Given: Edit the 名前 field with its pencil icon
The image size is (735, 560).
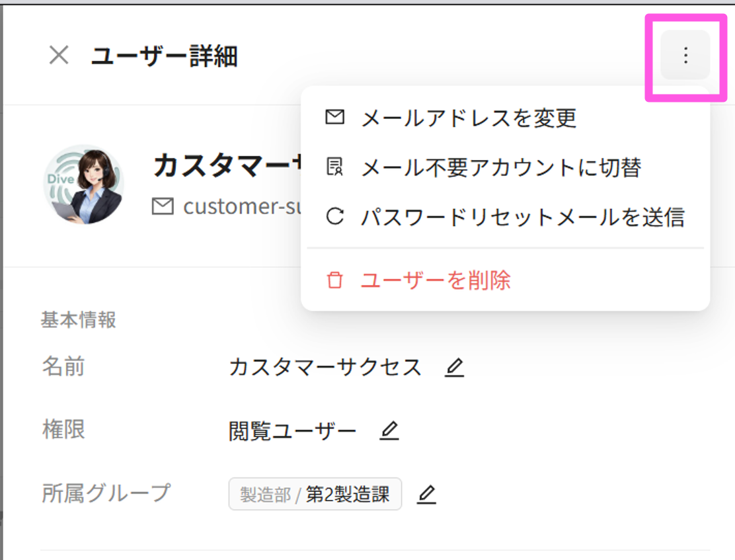Looking at the screenshot, I should point(454,367).
